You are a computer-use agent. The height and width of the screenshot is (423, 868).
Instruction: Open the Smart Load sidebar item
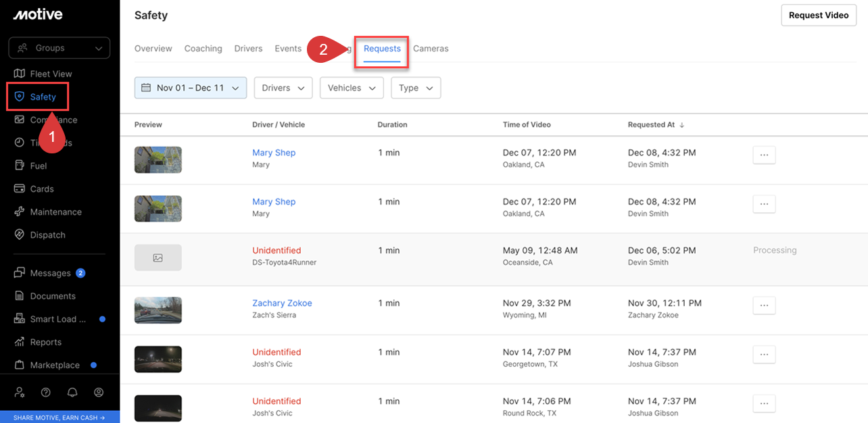[x=50, y=319]
